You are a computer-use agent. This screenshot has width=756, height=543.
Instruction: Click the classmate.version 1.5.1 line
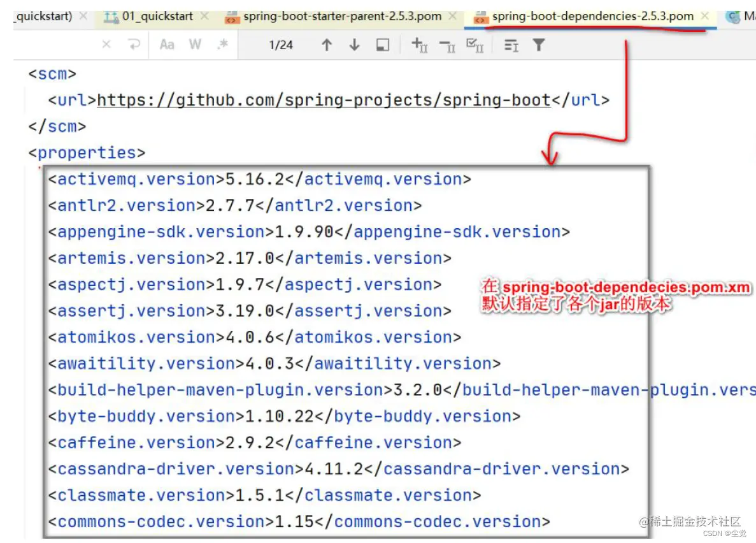(x=265, y=496)
